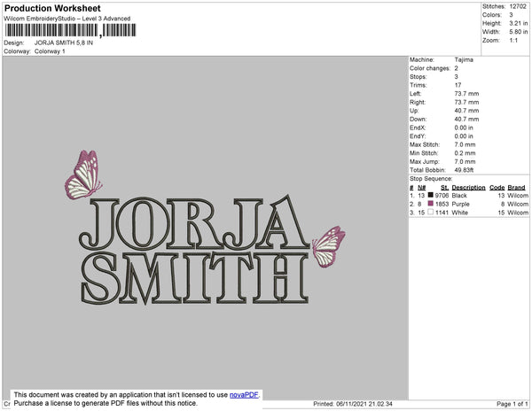The height and width of the screenshot is (411, 532).
Task: Click the Down value 40.7 mm
Action: click(x=466, y=119)
